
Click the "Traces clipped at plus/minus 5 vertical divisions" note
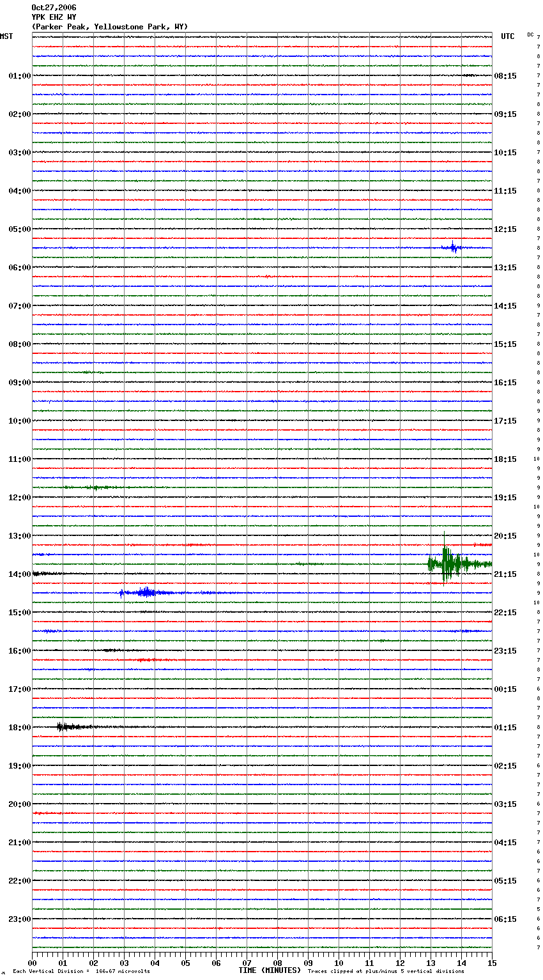tap(386, 971)
